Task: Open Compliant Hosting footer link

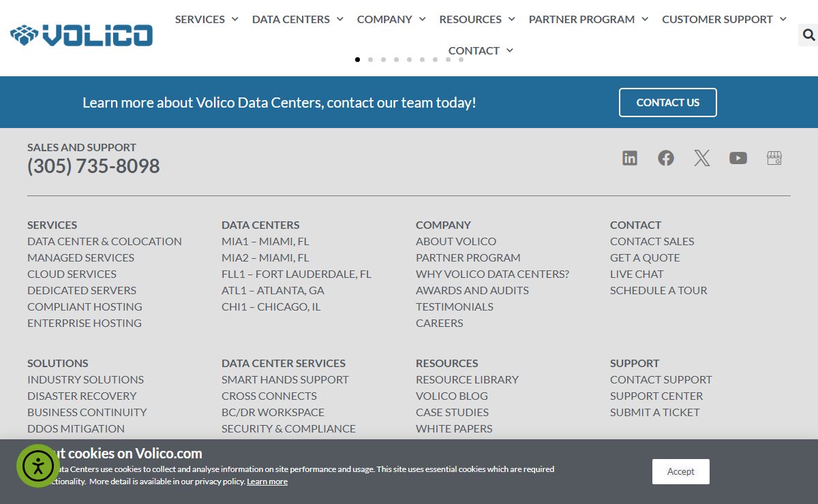Action: click(x=85, y=306)
